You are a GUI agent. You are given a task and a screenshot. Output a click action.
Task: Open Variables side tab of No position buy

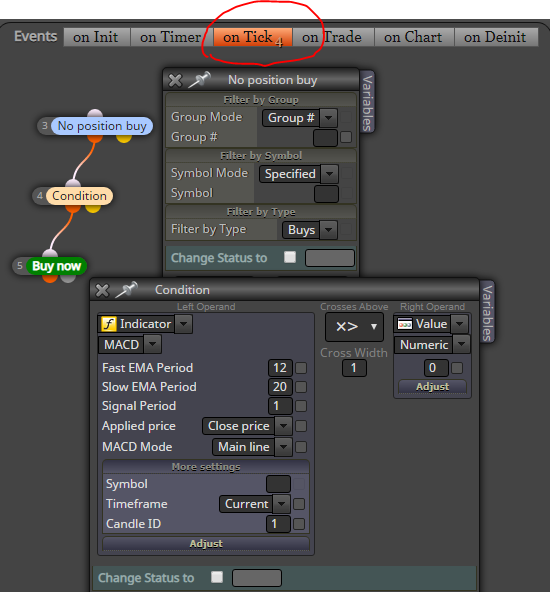coord(367,102)
